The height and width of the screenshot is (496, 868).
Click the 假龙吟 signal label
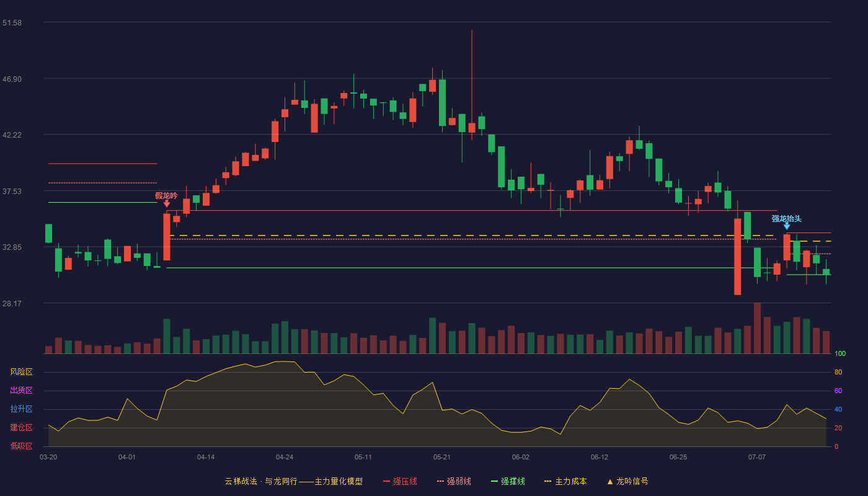click(x=166, y=195)
